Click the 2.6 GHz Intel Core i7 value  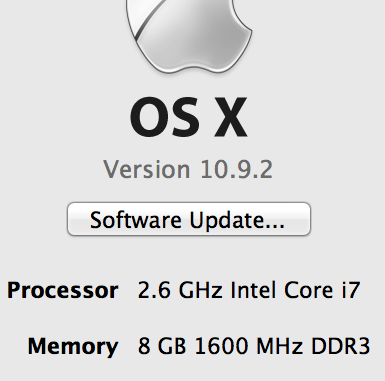[x=249, y=290]
